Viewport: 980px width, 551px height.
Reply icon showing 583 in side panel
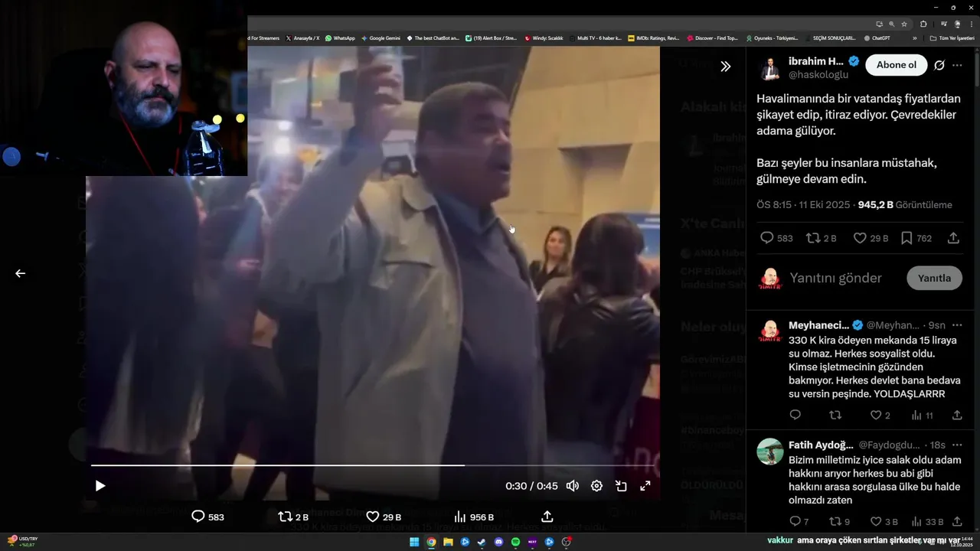tap(776, 238)
